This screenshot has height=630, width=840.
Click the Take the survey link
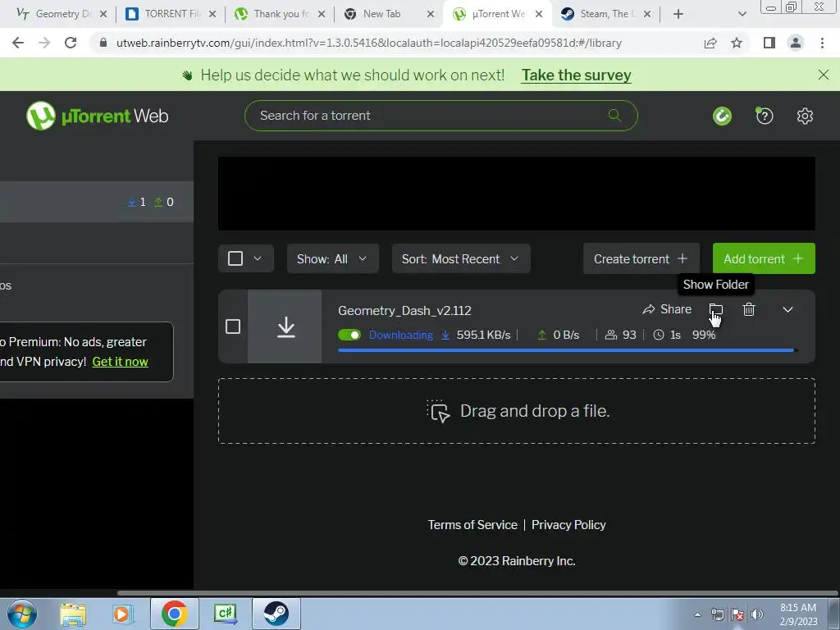coord(577,75)
